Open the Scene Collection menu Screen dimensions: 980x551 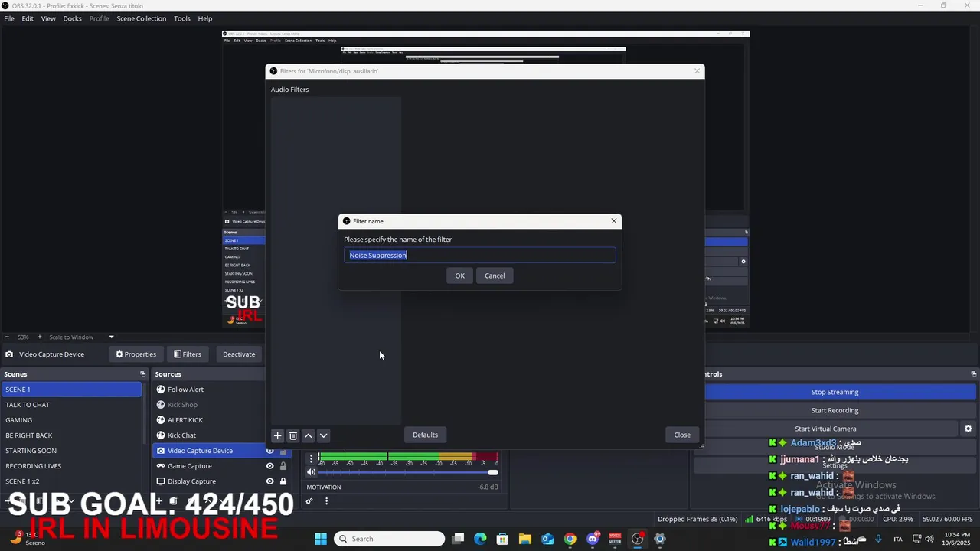(141, 18)
